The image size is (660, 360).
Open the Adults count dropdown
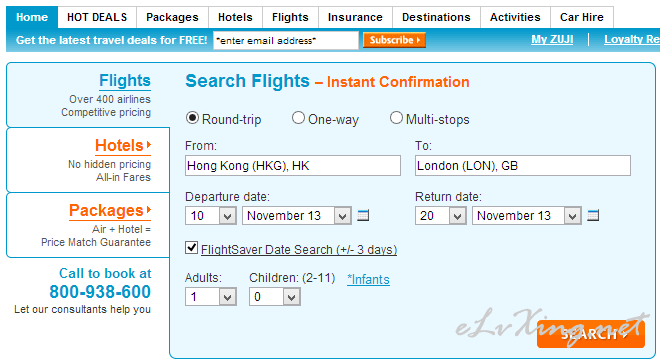210,297
